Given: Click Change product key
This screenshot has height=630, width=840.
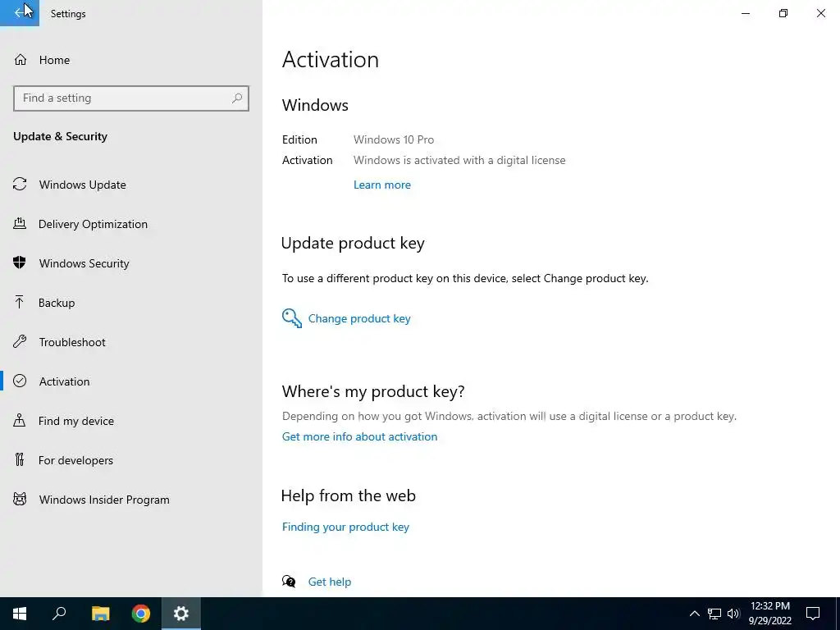Looking at the screenshot, I should coord(359,319).
